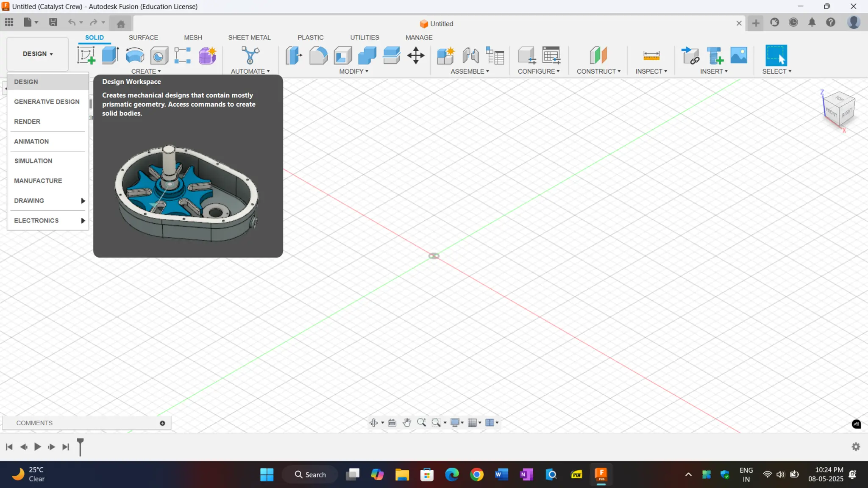This screenshot has width=868, height=488.
Task: Expand the MODIFY dropdown menu
Action: pyautogui.click(x=353, y=71)
